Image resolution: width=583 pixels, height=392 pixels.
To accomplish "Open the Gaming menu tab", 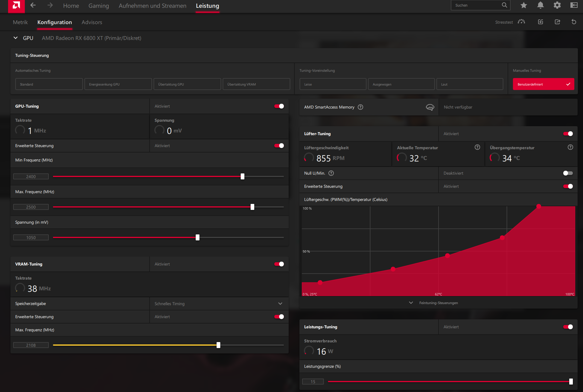I will click(x=98, y=6).
